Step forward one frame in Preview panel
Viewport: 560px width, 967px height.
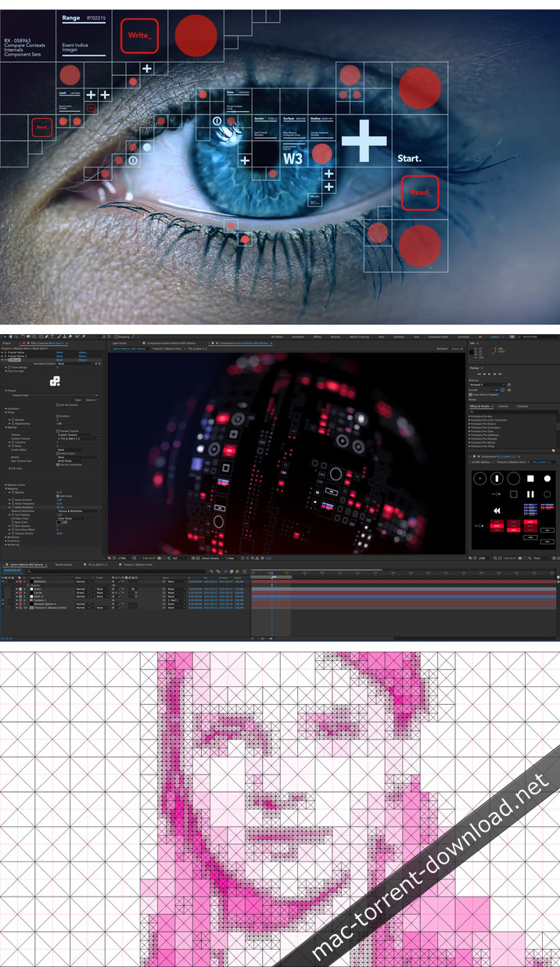(x=494, y=374)
